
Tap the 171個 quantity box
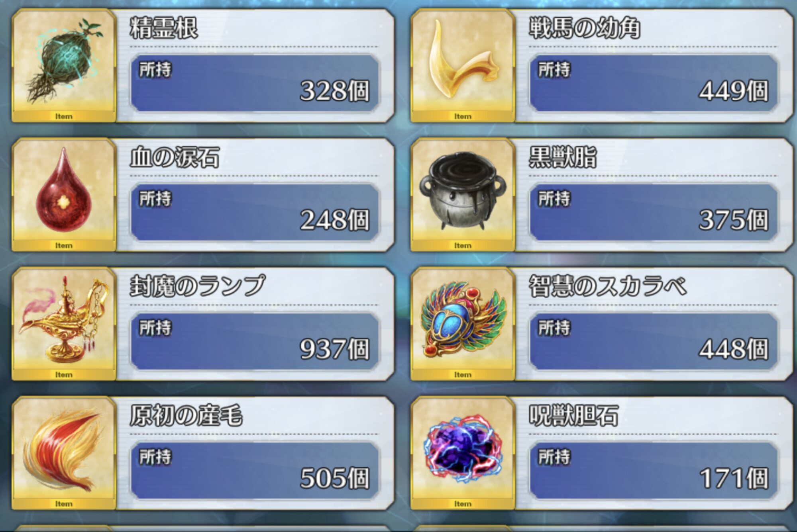point(654,470)
